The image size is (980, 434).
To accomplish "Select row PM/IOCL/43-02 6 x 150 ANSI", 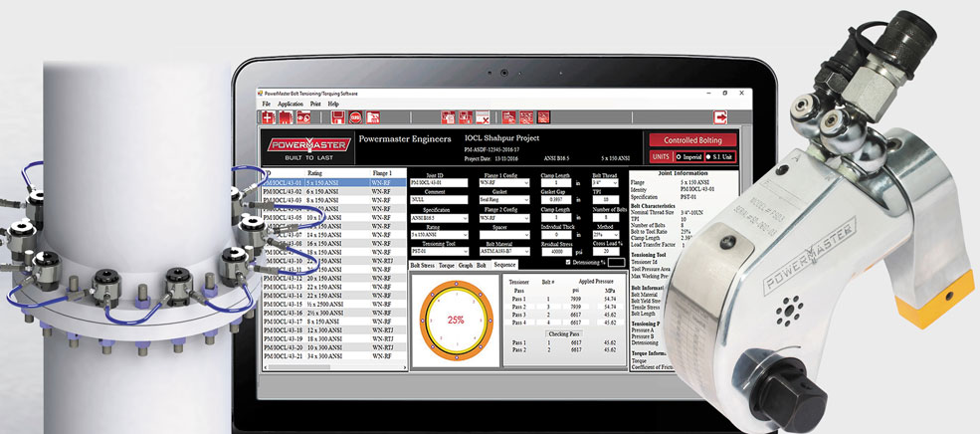I will (x=335, y=191).
